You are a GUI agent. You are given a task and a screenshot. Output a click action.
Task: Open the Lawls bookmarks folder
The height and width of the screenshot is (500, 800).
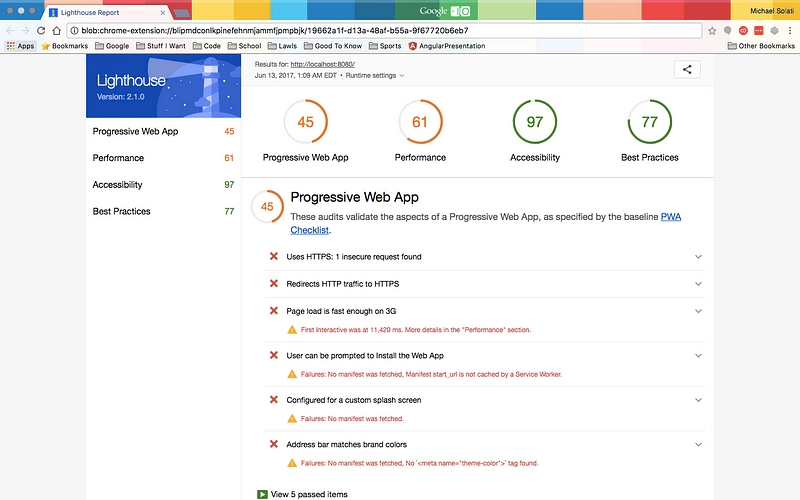282,46
